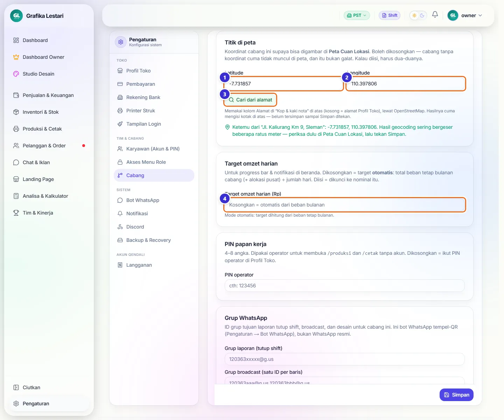Open Landing Page storefront icon
This screenshot has height=420, width=504.
(x=16, y=179)
